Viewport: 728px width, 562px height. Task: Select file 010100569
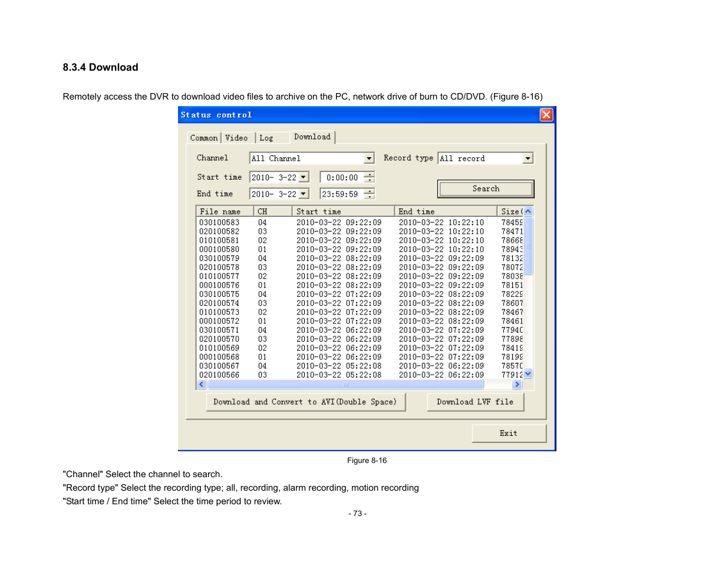(219, 348)
